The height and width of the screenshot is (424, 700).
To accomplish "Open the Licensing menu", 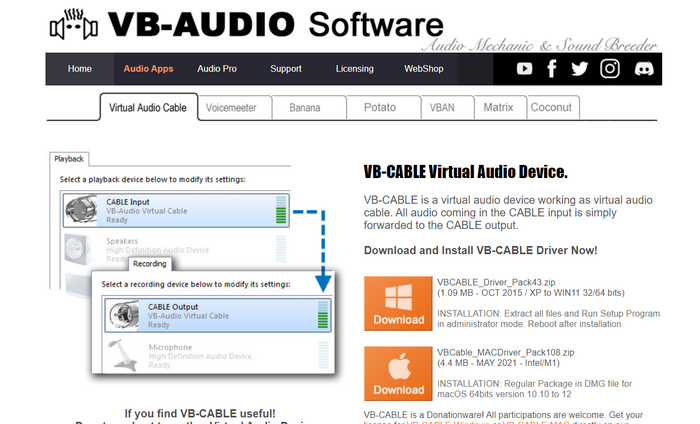I will pos(354,69).
